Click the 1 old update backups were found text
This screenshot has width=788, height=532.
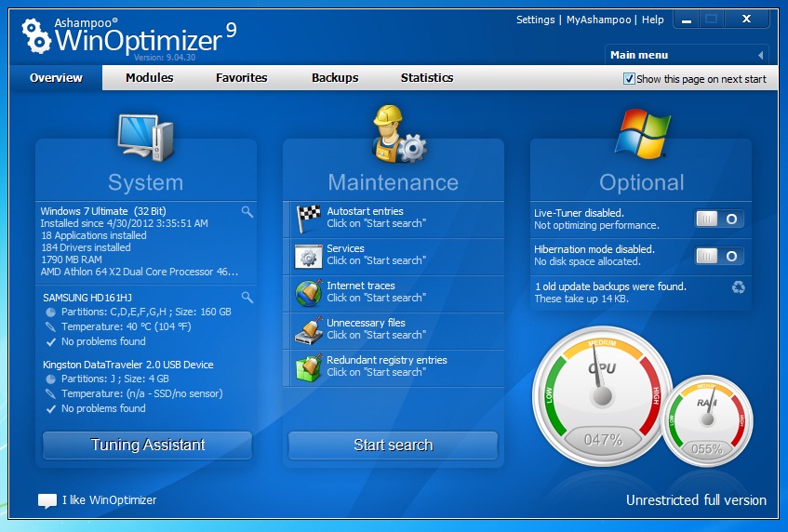point(610,286)
